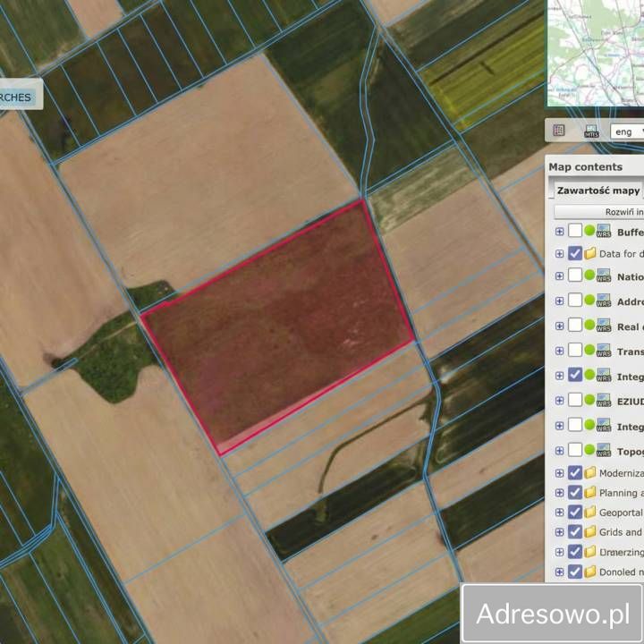The image size is (644, 644).
Task: Click green status dot of Trans layer
Action: tap(589, 350)
